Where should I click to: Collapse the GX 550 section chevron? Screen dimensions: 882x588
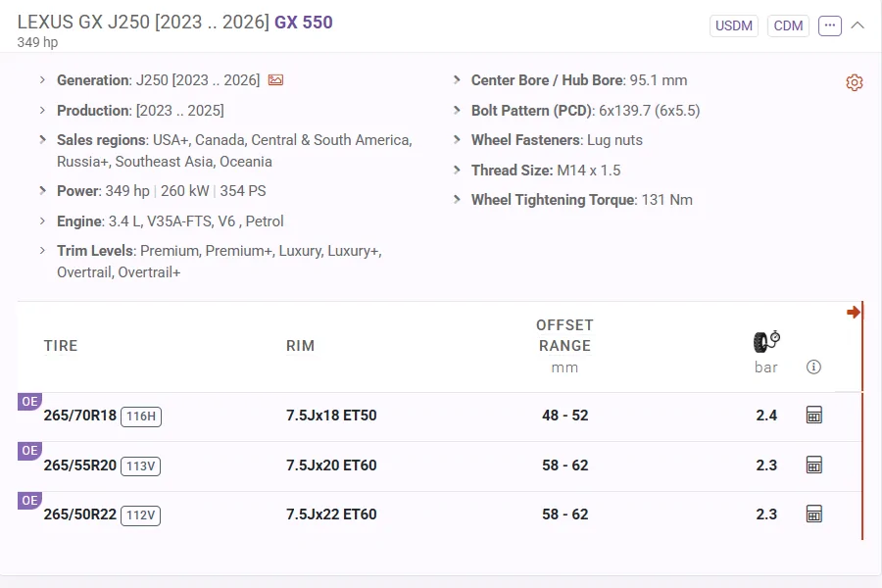pos(857,25)
